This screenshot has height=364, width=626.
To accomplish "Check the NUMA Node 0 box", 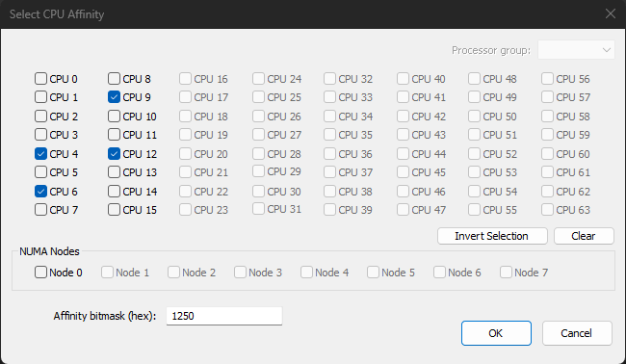I will pyautogui.click(x=40, y=273).
